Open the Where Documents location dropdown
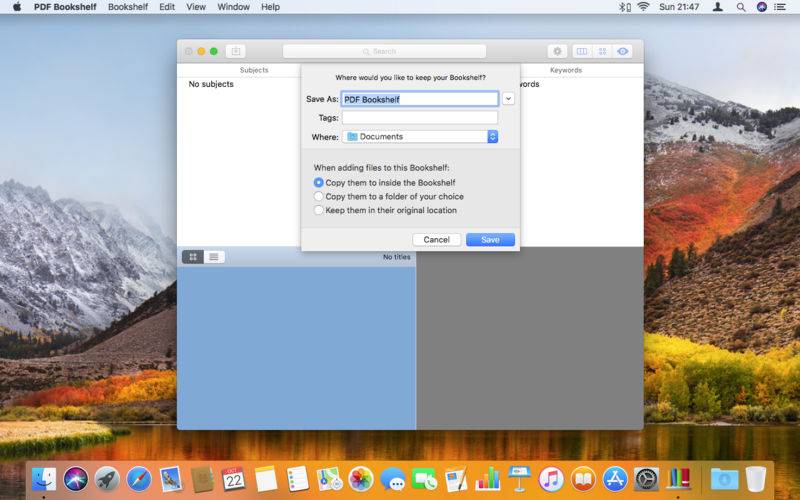The width and height of the screenshot is (800, 500). [x=420, y=136]
